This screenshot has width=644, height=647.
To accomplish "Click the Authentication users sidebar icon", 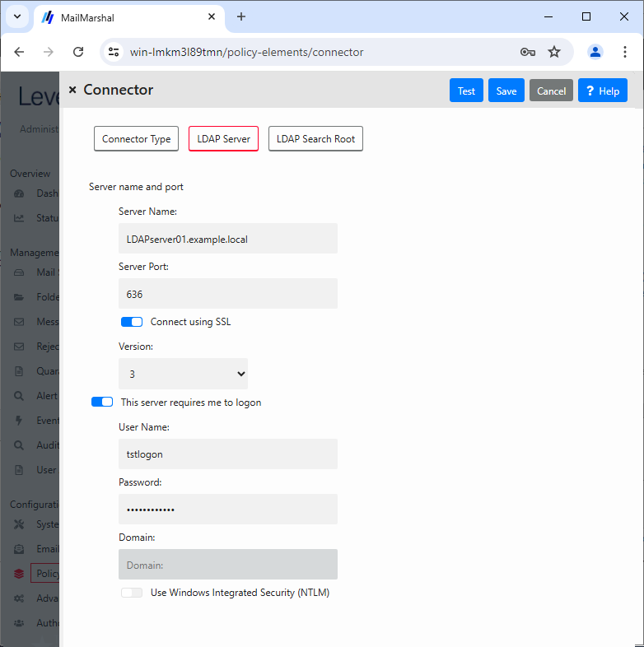I will click(x=19, y=623).
